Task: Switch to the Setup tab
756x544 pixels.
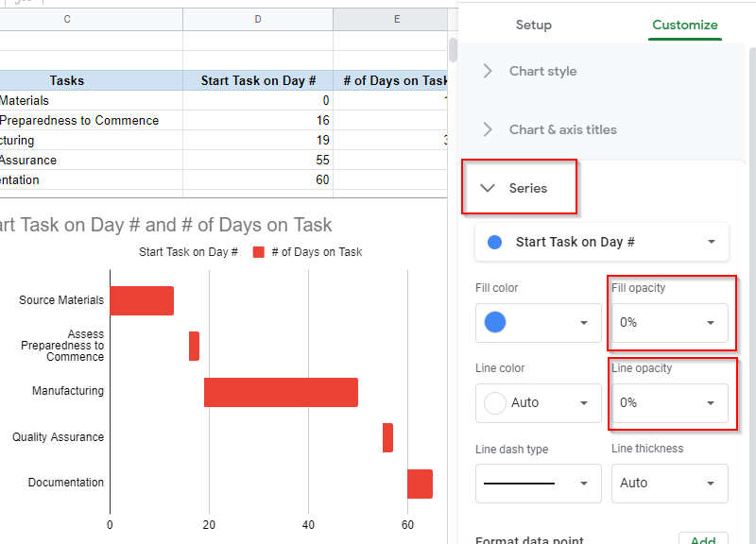Action: [533, 25]
